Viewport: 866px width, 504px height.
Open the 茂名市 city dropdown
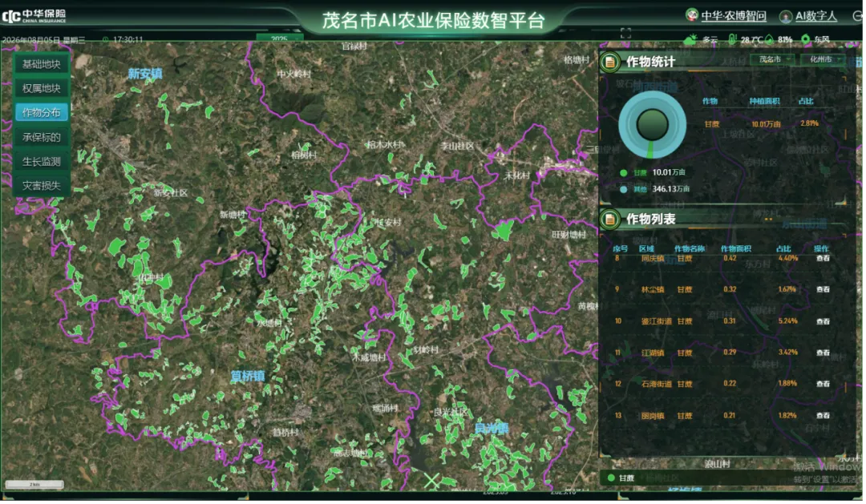click(773, 59)
